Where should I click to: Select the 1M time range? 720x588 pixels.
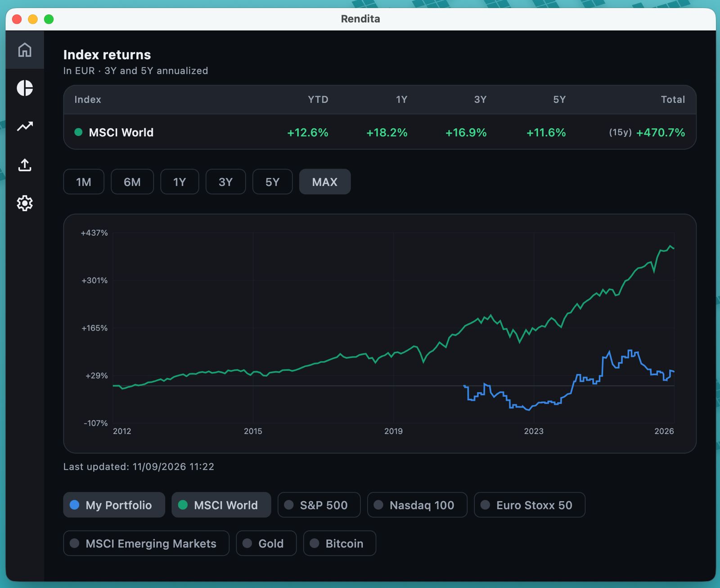pos(84,182)
